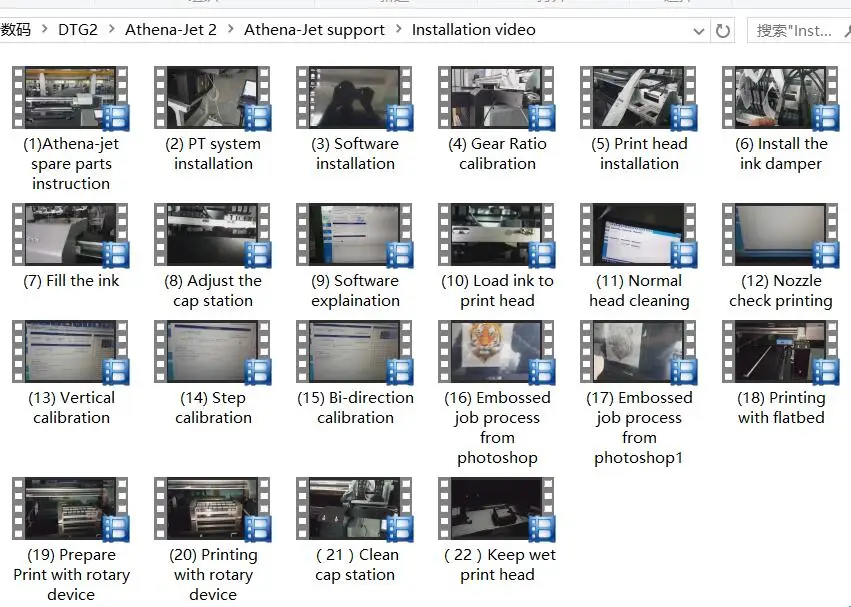Select the Gear Ratio calibration video icon
This screenshot has width=851, height=607.
pos(497,98)
